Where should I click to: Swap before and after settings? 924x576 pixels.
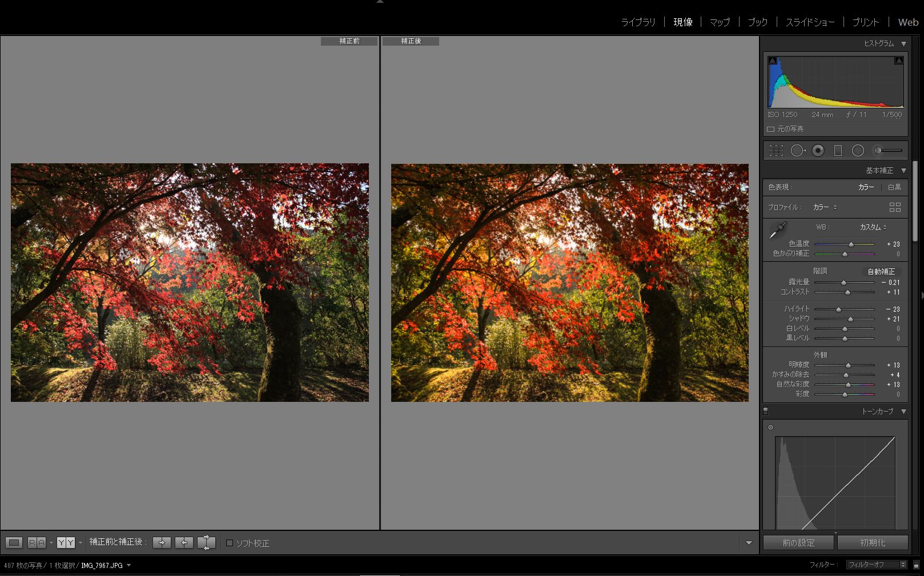click(x=206, y=543)
